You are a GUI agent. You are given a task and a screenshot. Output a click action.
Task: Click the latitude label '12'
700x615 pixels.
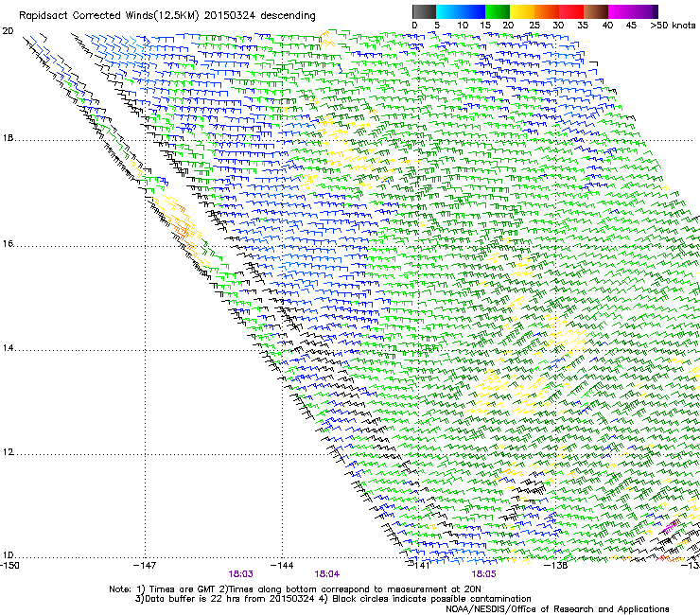click(x=8, y=452)
